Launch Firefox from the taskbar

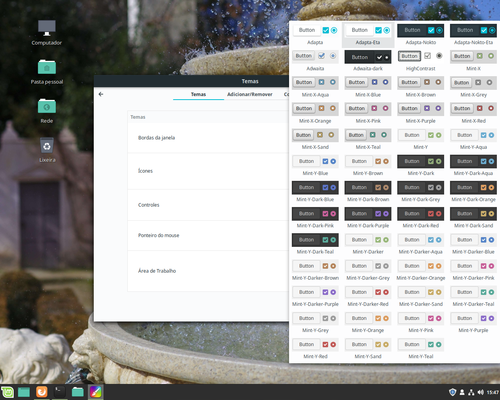pos(42,392)
